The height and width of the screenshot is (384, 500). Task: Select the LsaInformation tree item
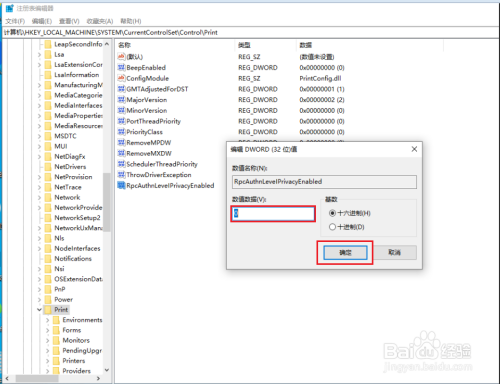(77, 75)
